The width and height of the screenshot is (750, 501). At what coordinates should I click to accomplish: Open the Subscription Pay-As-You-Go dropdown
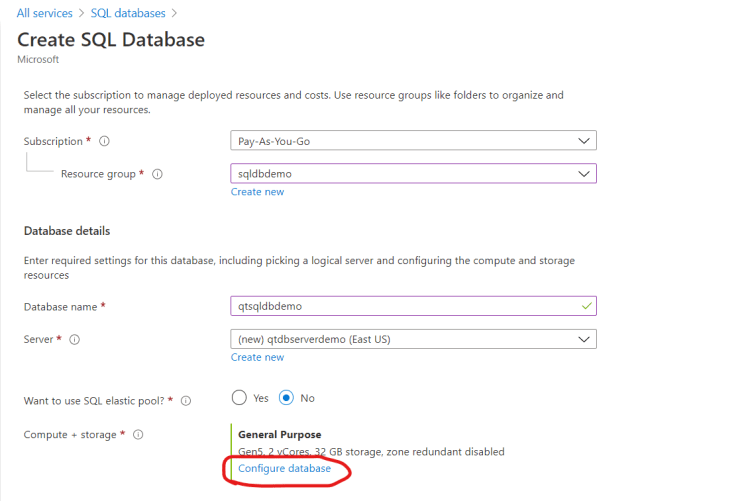pyautogui.click(x=413, y=140)
